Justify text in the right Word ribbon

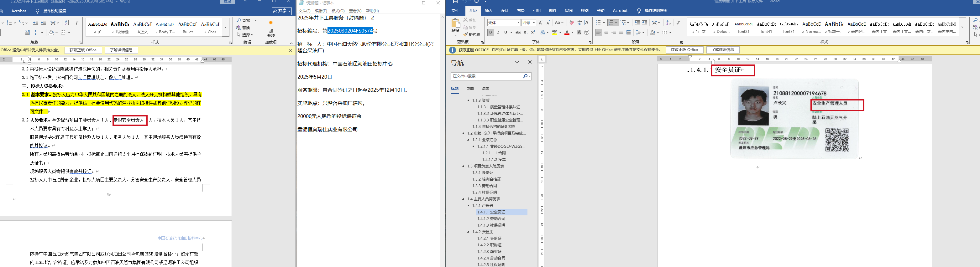tap(621, 33)
